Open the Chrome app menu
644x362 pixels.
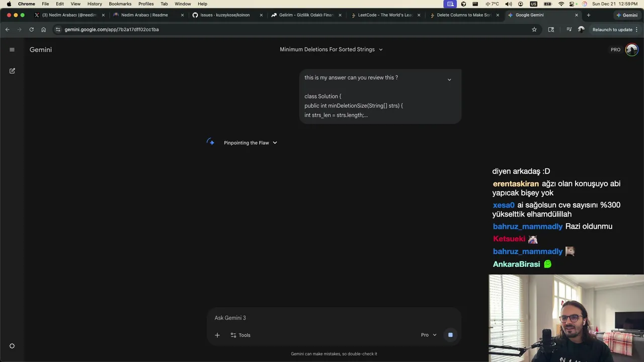[27, 4]
